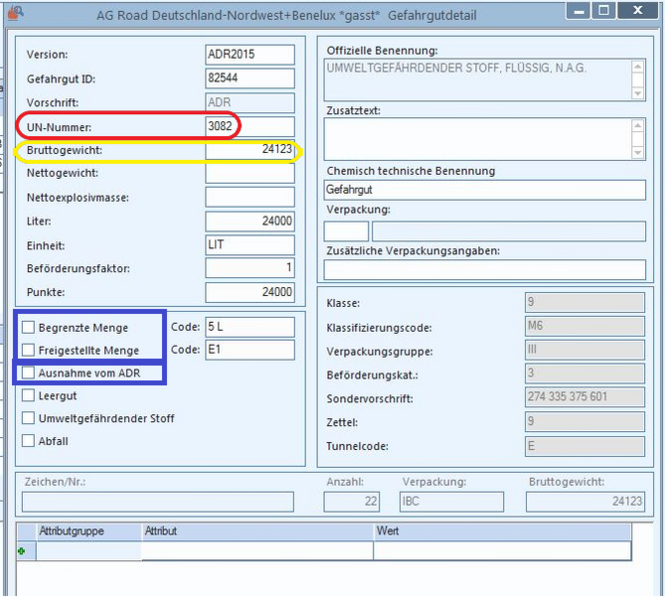Click the Wert column header
The height and width of the screenshot is (599, 665).
502,532
